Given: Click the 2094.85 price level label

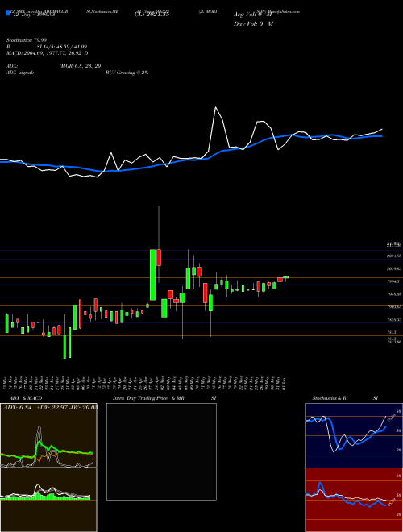Looking at the screenshot, I should 394,256.
